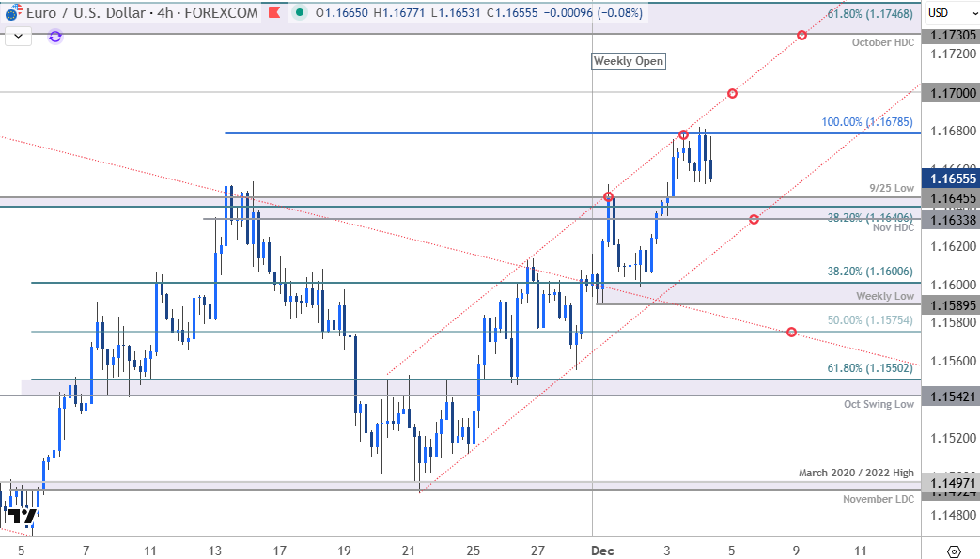Screen dimensions: 980x559
Task: Click the 1.15421 Oct Swing Low price tag
Action: pyautogui.click(x=951, y=397)
